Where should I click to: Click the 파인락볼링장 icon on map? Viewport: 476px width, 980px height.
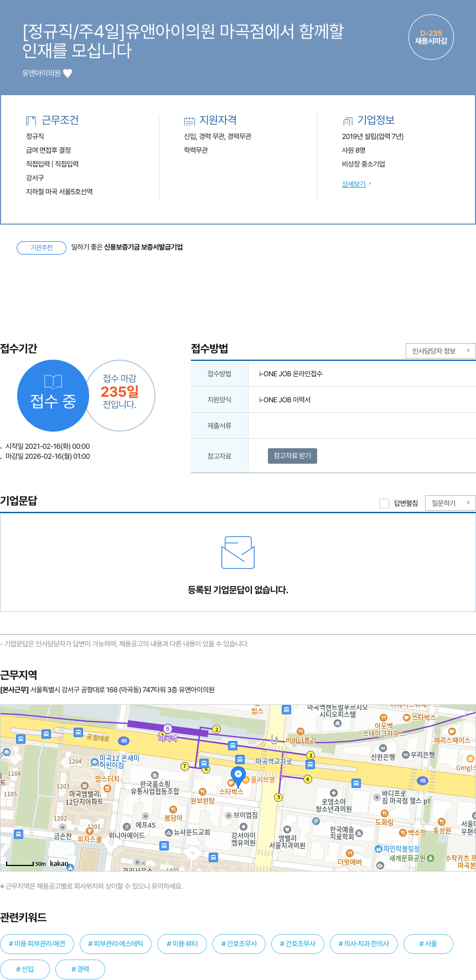pyautogui.click(x=379, y=849)
